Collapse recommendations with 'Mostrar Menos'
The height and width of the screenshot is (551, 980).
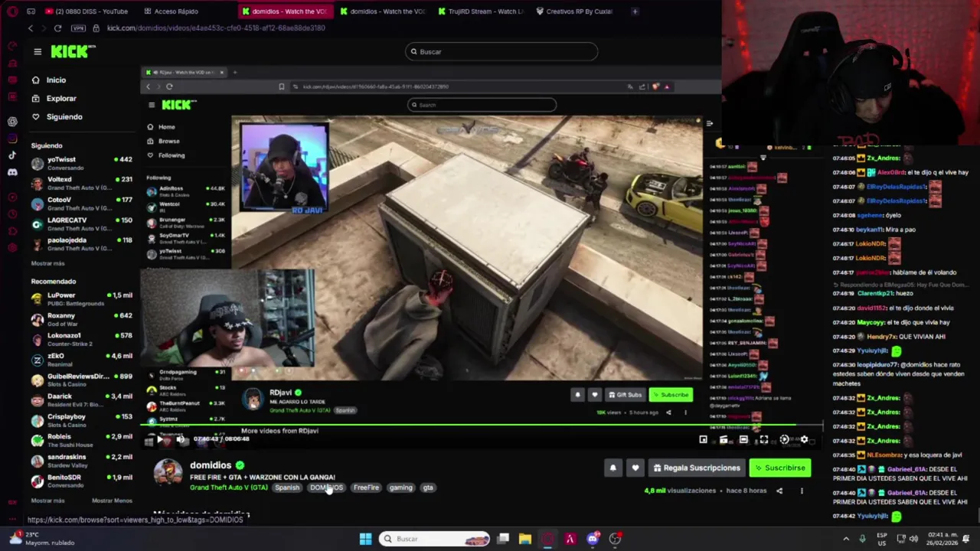coord(112,500)
